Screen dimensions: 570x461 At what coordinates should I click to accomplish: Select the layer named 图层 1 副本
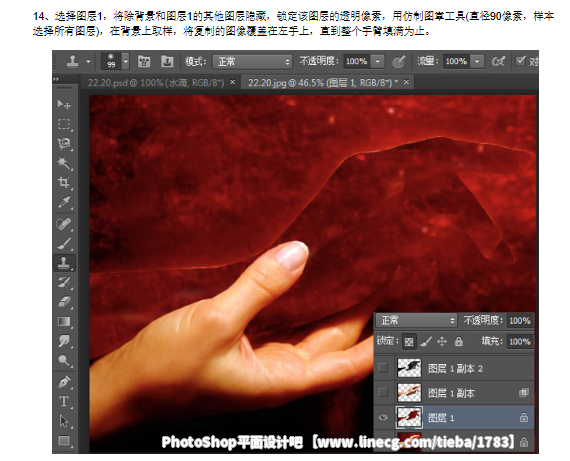451,393
